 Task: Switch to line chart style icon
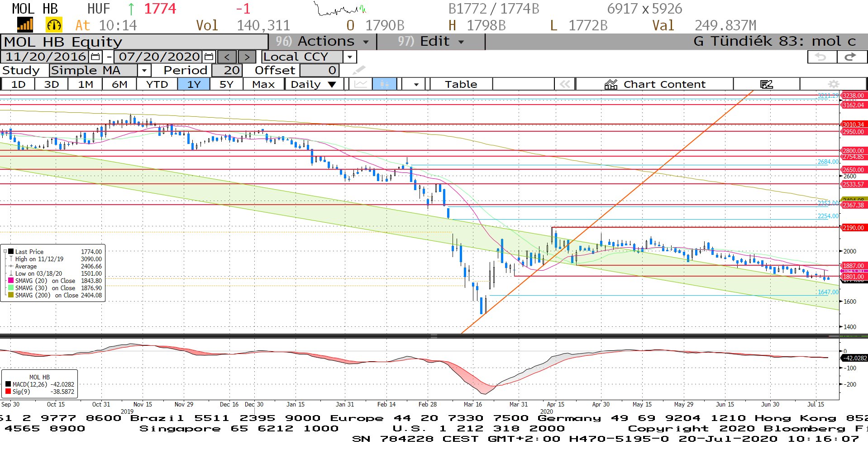pyautogui.click(x=361, y=84)
